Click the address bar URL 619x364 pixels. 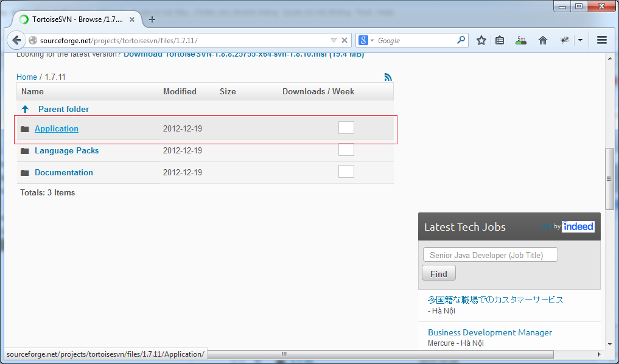119,41
